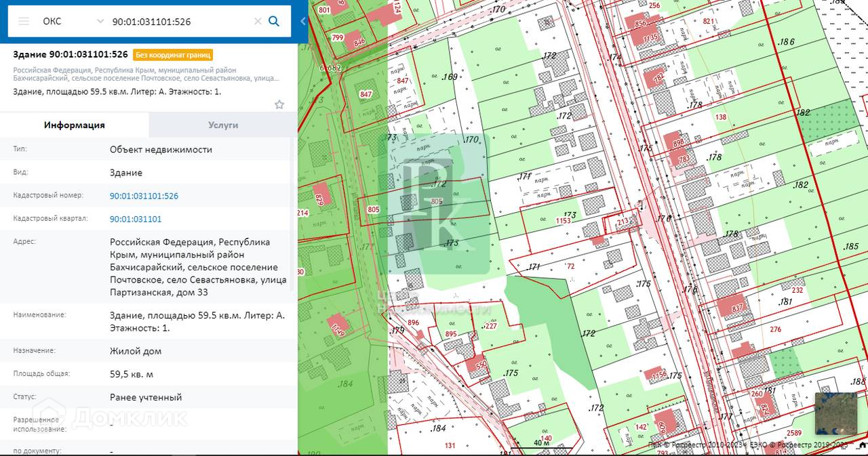This screenshot has width=868, height=456.
Task: Select the Информация tab
Action: coord(75,125)
